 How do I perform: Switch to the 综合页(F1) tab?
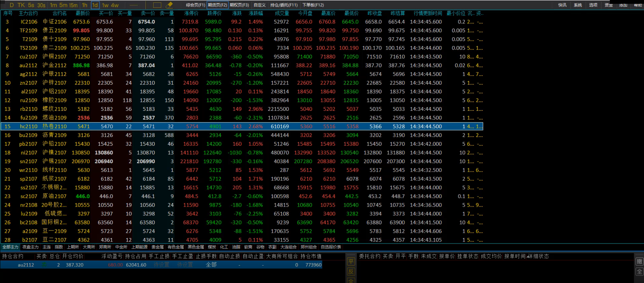tap(195, 5)
